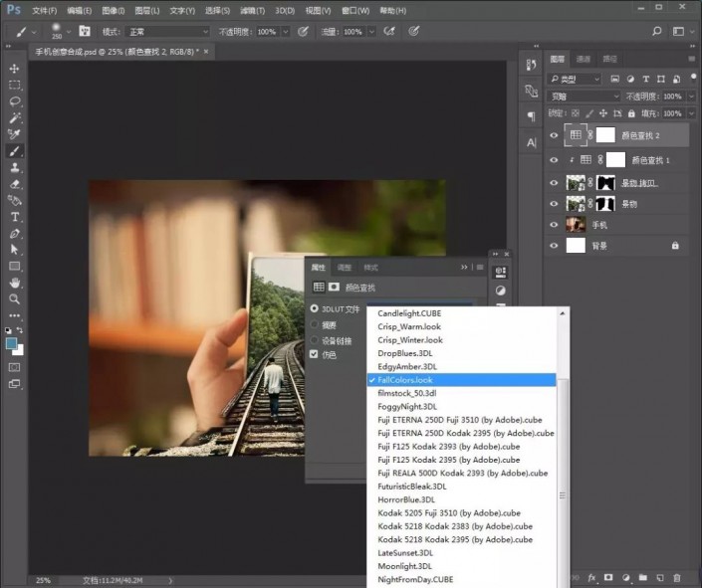Screen dimensions: 702x588
Task: Create a new group folder icon
Action: point(643,578)
